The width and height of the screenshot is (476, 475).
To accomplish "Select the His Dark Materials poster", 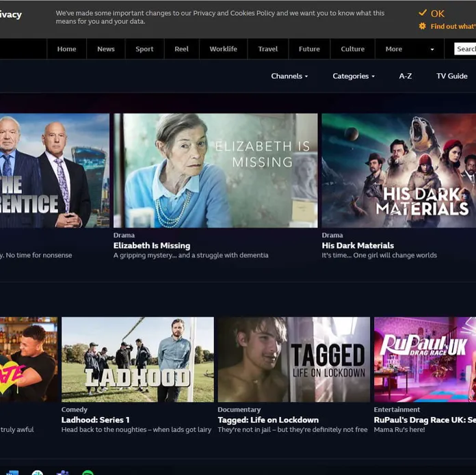I will [399, 170].
